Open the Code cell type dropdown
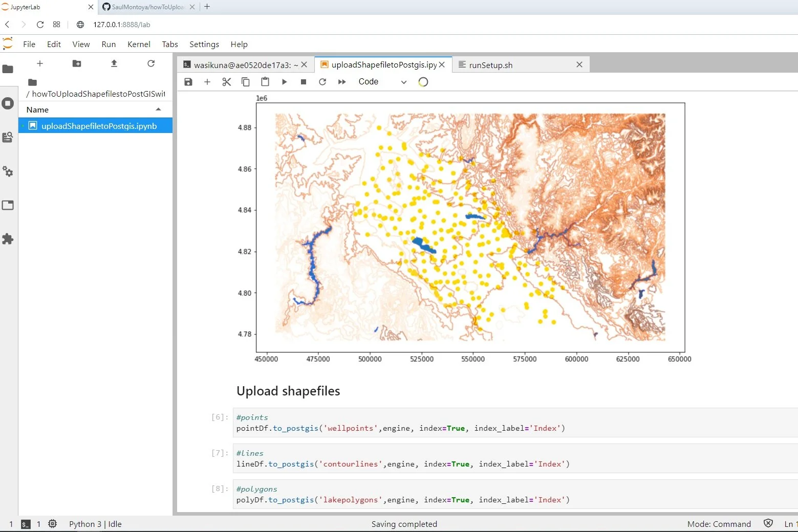Screen dimensions: 798x532 coord(382,81)
